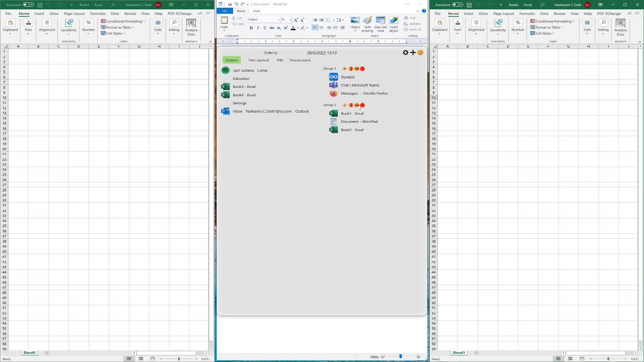The width and height of the screenshot is (644, 362).
Task: Click the WordPad Save icon in title bar
Action: (230, 4)
